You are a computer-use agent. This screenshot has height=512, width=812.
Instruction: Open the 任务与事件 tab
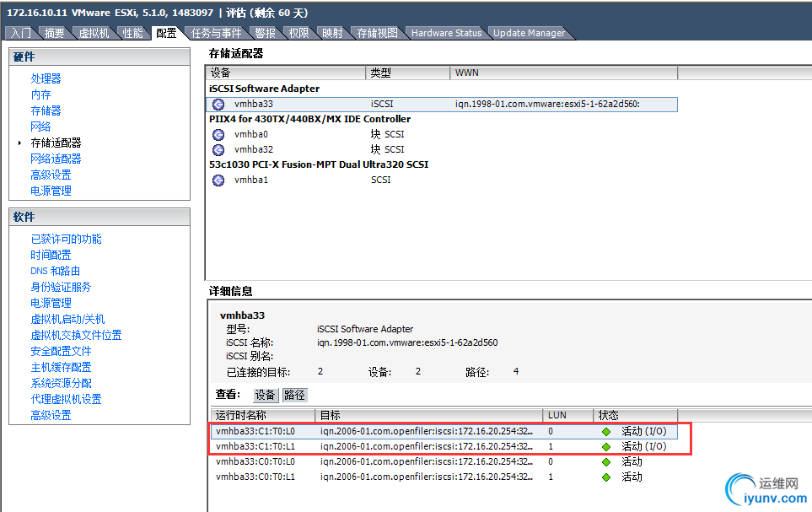216,33
